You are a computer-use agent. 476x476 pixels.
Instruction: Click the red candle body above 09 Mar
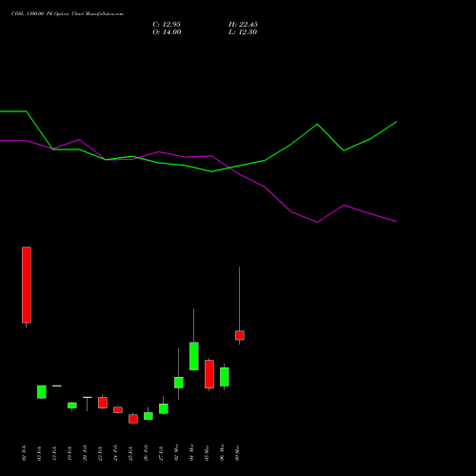coord(240,335)
